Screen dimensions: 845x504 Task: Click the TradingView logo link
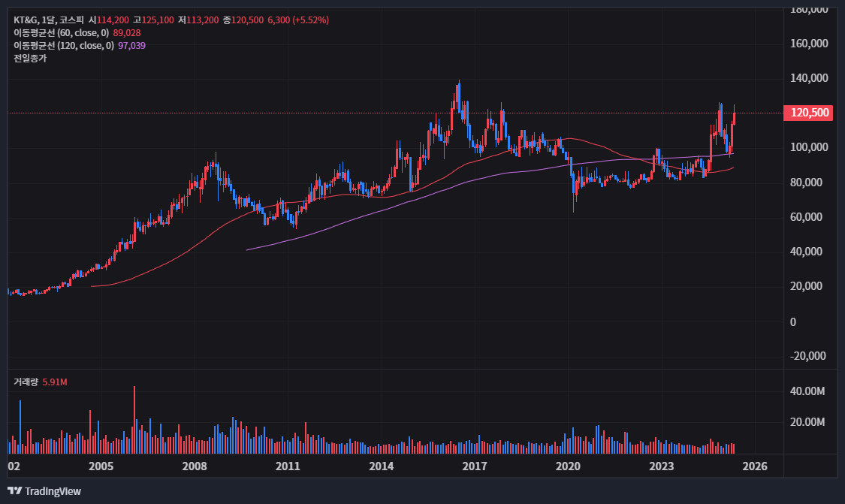tap(44, 491)
